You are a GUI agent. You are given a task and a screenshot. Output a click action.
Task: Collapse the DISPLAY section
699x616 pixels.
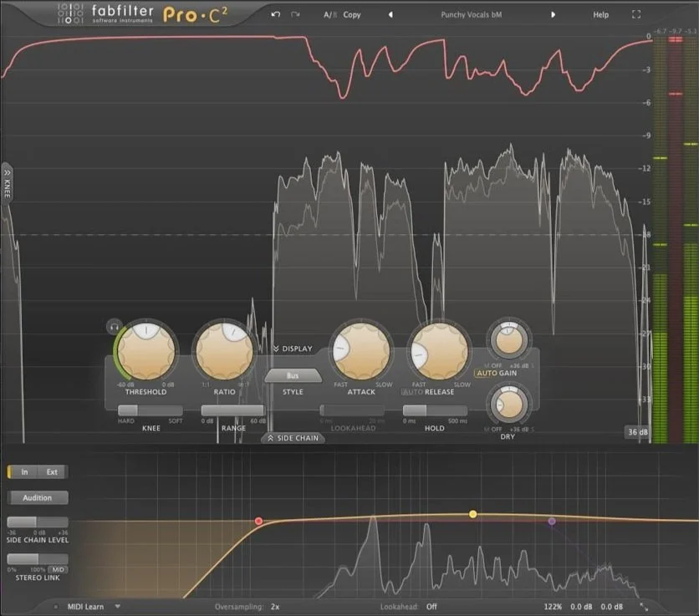(x=293, y=349)
